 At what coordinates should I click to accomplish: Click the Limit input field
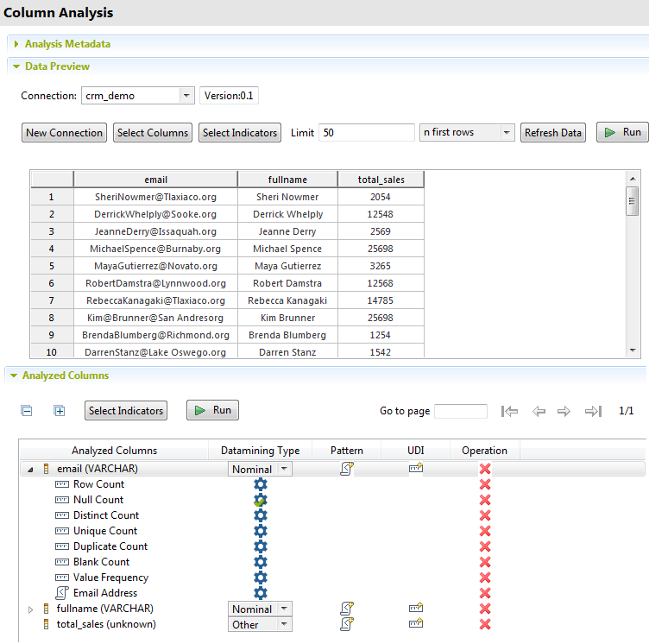367,133
